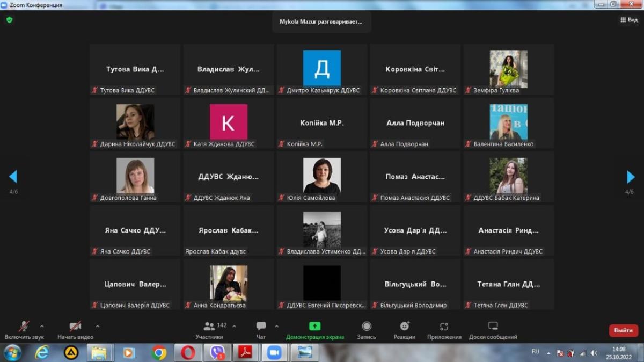This screenshot has height=362, width=644.
Task: Start Демонстрация экрана screen sharing
Action: point(314,327)
